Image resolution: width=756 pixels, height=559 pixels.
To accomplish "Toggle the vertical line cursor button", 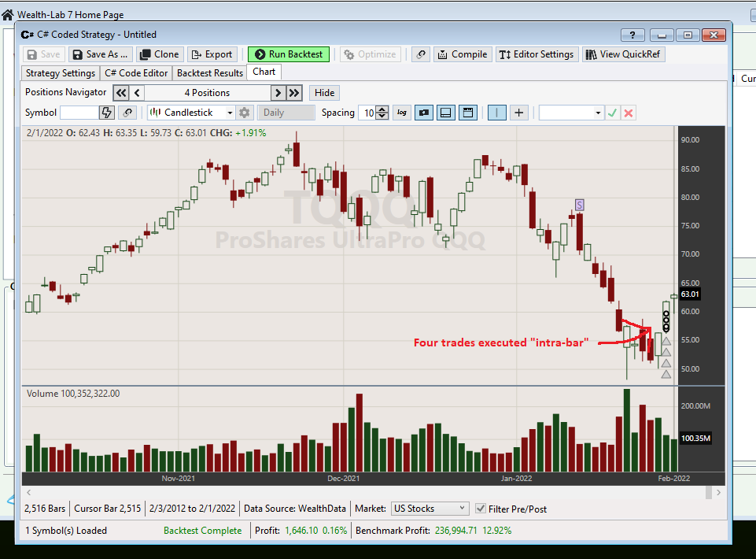I will (x=496, y=113).
